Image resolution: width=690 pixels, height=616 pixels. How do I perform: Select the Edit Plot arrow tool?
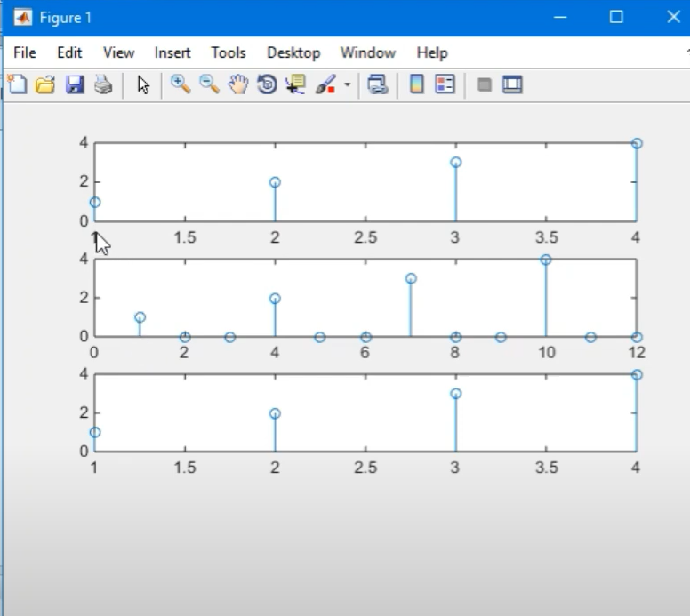tap(143, 84)
